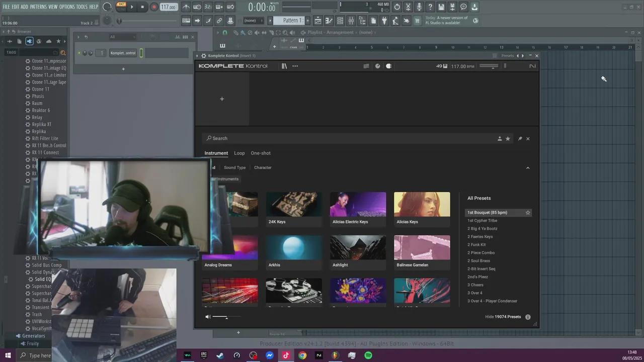Open Komplete Kontrol window options arrow

pyautogui.click(x=197, y=56)
